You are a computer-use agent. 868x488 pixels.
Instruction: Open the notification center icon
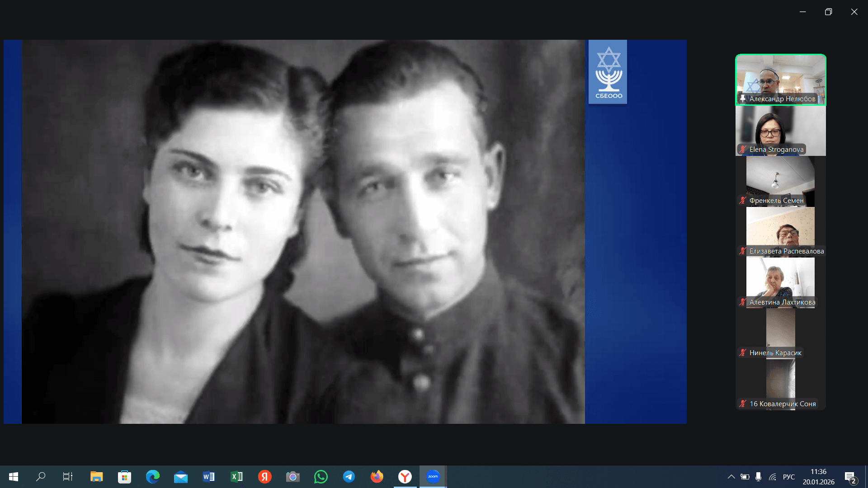850,477
